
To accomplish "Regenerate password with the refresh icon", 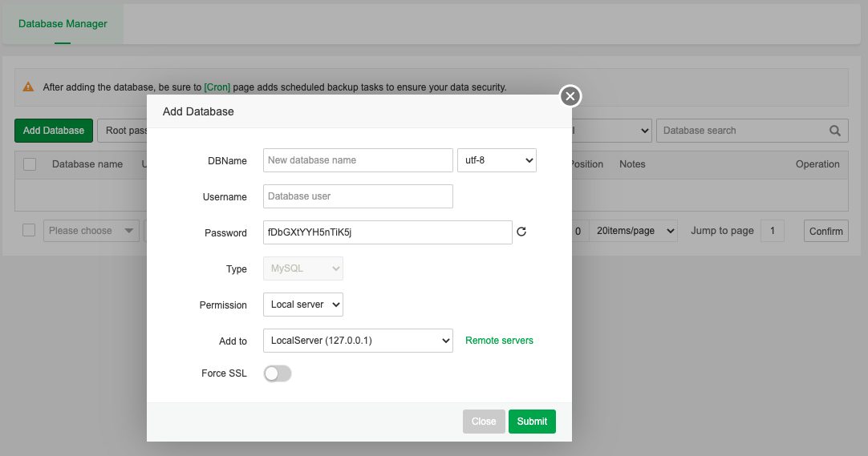I will pyautogui.click(x=521, y=232).
